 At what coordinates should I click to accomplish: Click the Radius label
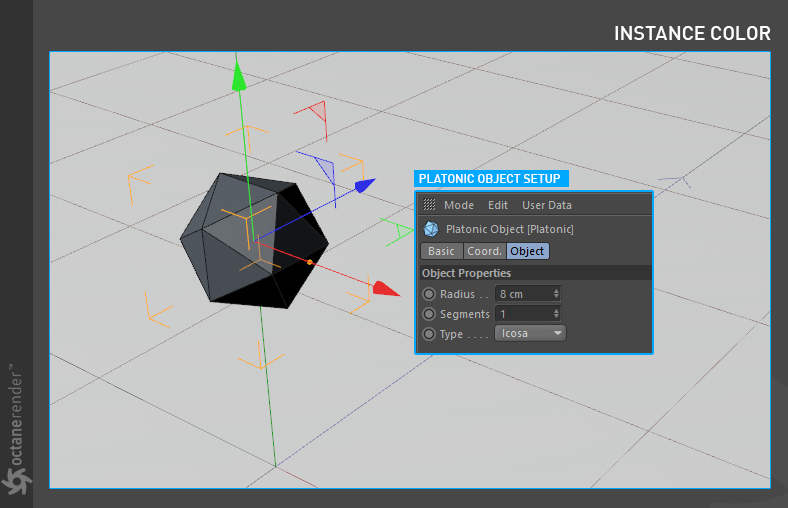coord(457,294)
